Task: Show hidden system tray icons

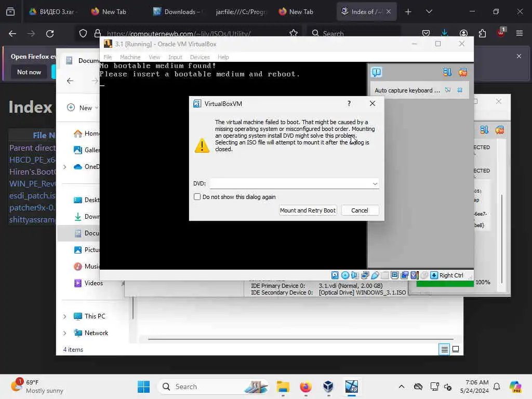Action: (x=402, y=387)
